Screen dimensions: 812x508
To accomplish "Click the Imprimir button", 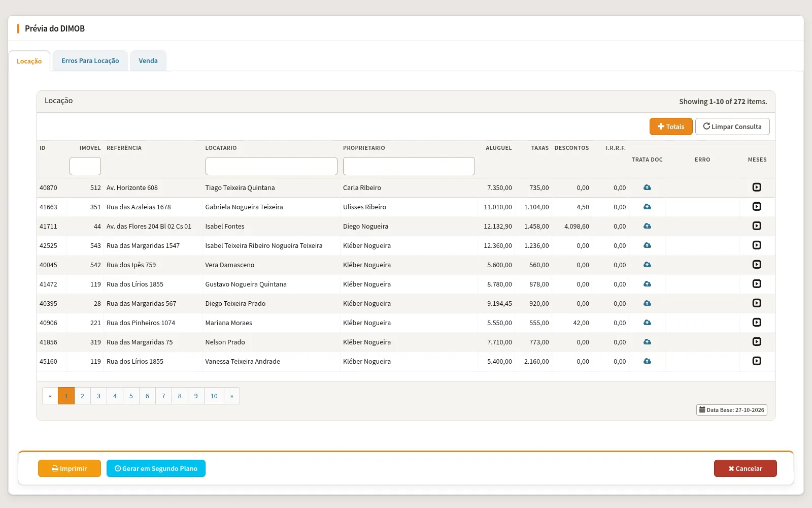I will 70,468.
